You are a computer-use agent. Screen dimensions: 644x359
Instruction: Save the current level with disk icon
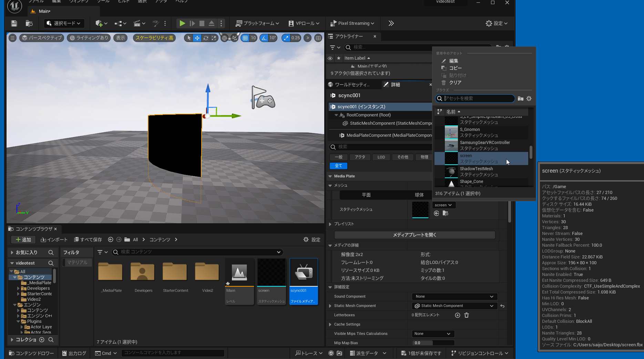(x=14, y=23)
